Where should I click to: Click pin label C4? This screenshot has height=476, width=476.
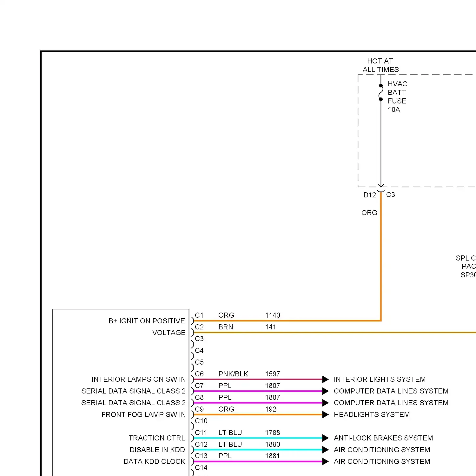(x=199, y=350)
